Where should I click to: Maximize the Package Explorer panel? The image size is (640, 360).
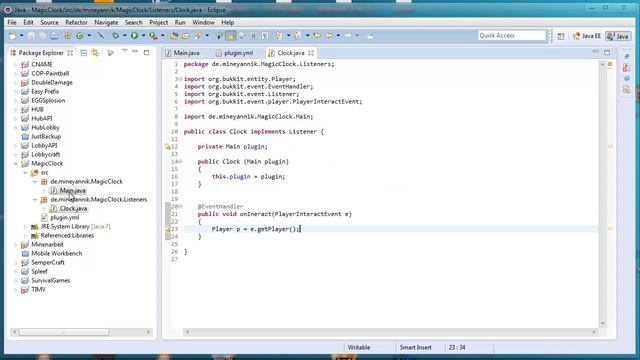[147, 52]
